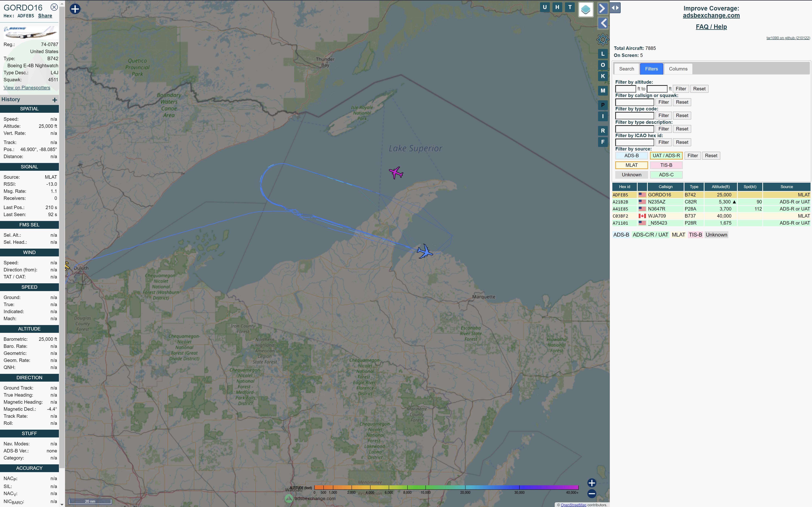This screenshot has height=507, width=812.
Task: Toggle the U map button
Action: 545,7
